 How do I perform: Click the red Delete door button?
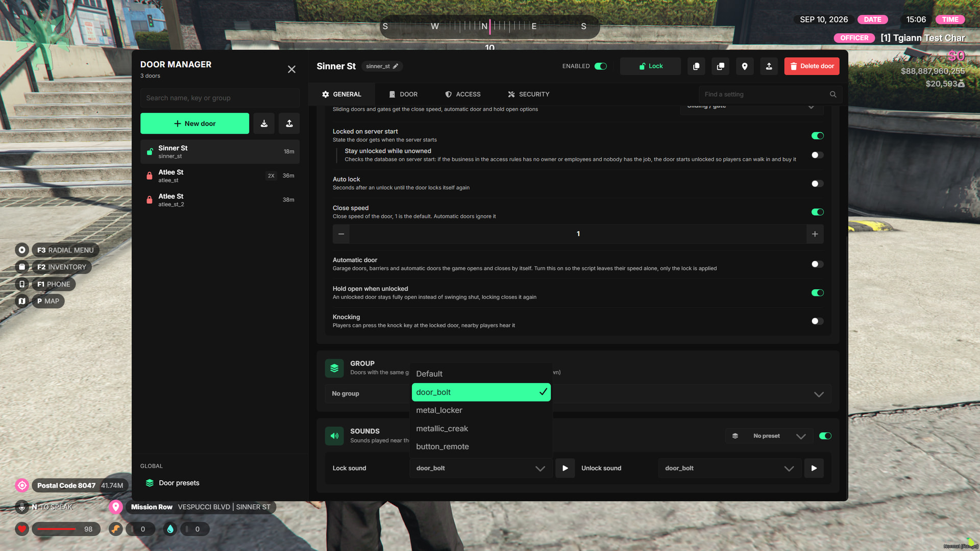tap(812, 66)
